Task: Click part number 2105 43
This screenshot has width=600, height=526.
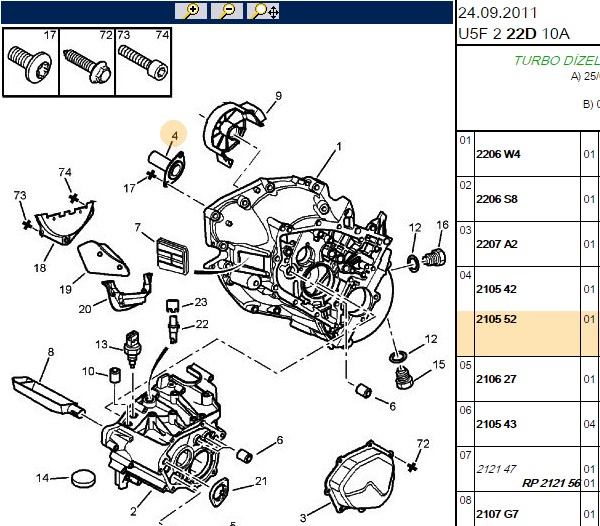Action: click(x=496, y=424)
